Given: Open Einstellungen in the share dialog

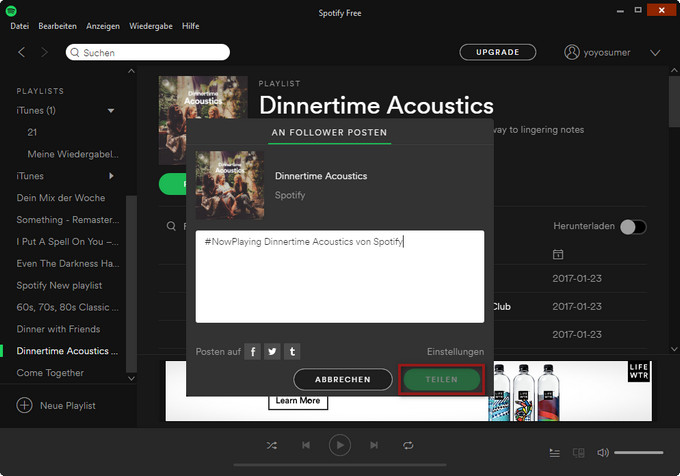Looking at the screenshot, I should tap(455, 352).
